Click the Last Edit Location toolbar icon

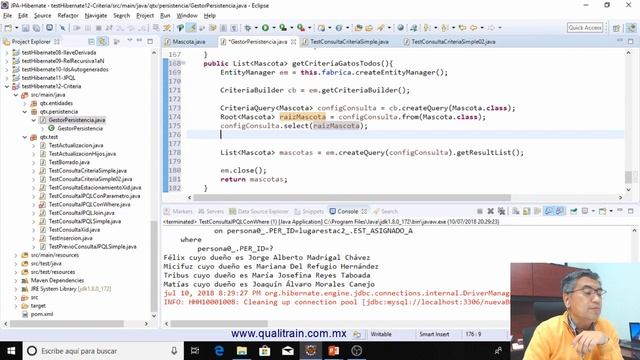(462, 28)
